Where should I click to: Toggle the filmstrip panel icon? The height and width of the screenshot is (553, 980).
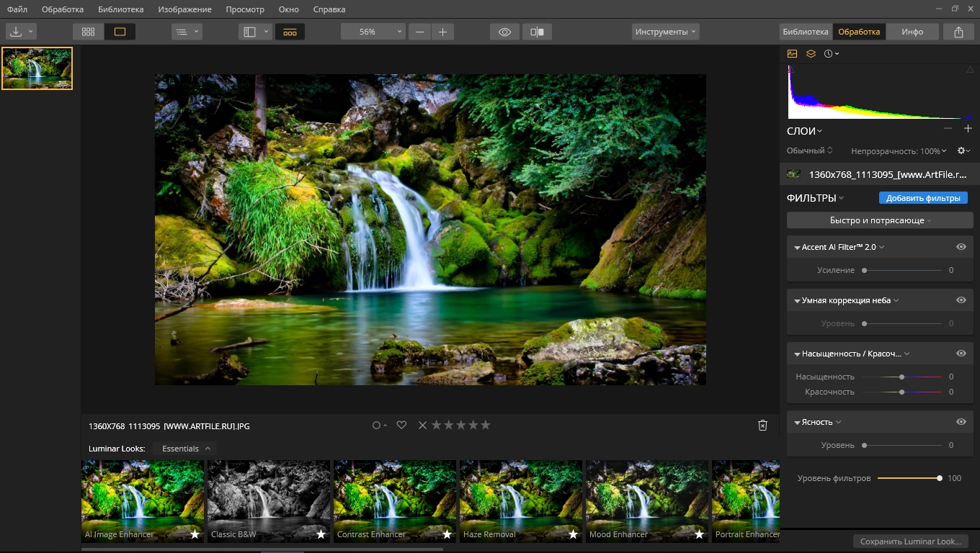point(290,32)
